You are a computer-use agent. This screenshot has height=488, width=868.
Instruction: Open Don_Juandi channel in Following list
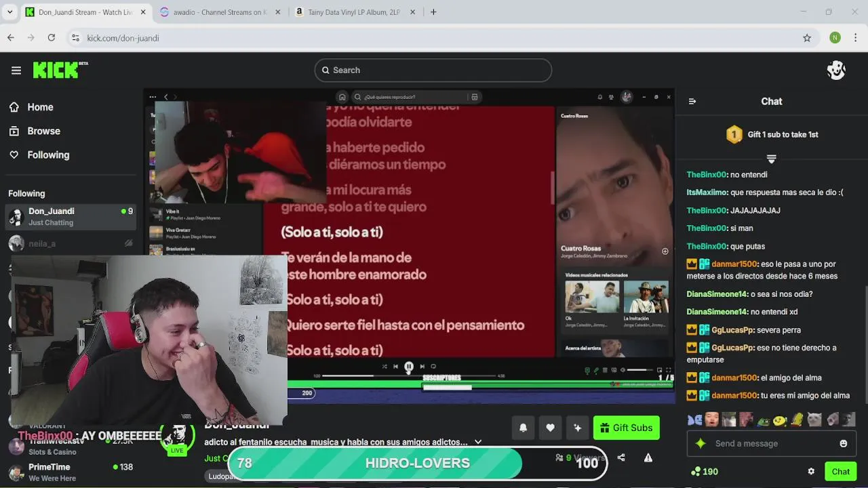[71, 217]
